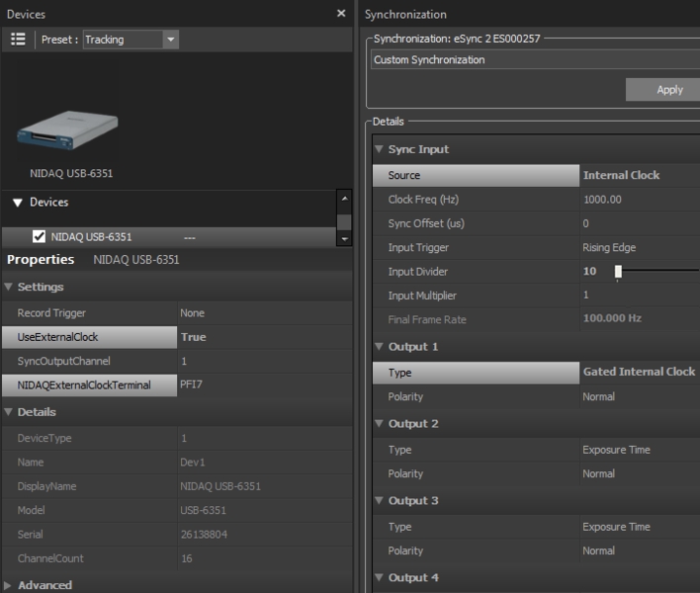
Task: Open the Custom Synchronization dropdown
Action: (534, 60)
